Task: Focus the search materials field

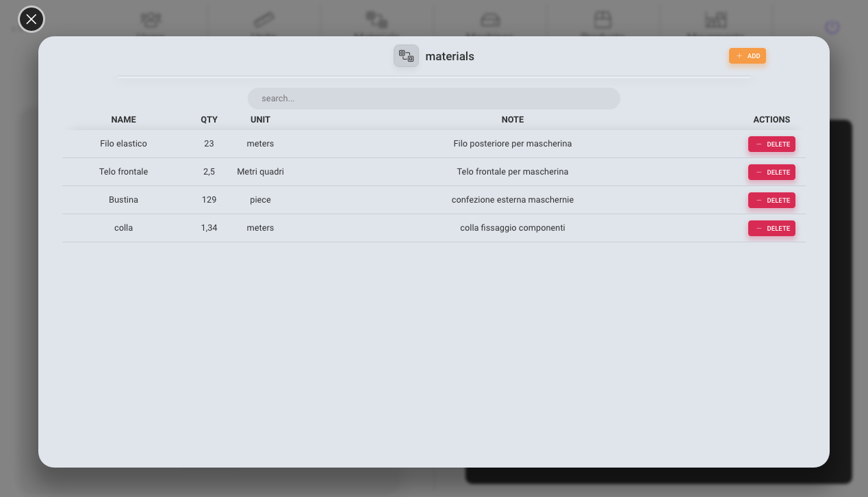Action: pos(434,99)
